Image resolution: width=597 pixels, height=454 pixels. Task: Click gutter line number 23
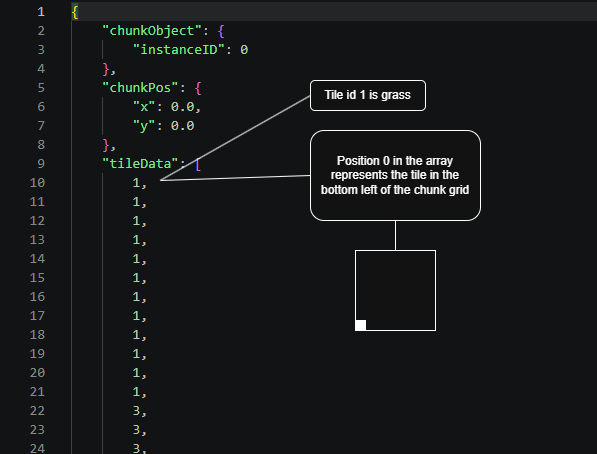(37, 430)
